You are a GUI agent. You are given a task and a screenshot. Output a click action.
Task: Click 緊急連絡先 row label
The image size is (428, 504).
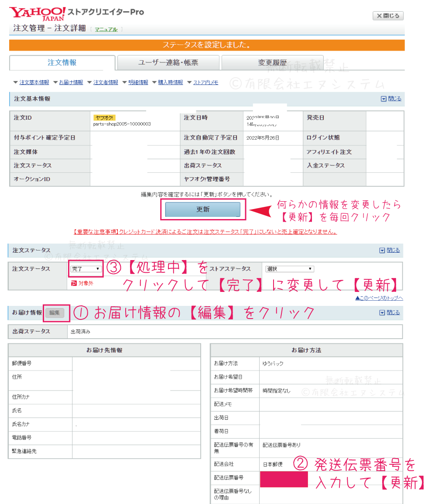point(24,451)
